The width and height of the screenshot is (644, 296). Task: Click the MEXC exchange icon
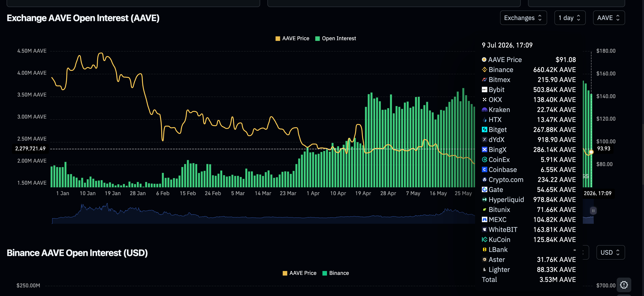pos(484,220)
